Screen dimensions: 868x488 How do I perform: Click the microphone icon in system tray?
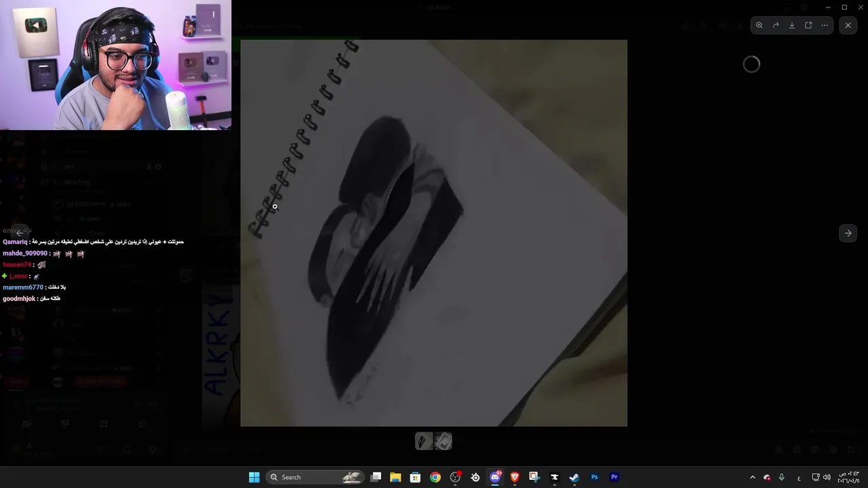coord(782,477)
